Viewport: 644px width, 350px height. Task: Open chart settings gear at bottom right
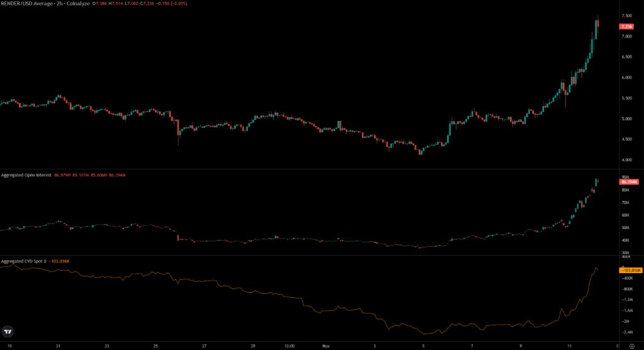coord(631,346)
